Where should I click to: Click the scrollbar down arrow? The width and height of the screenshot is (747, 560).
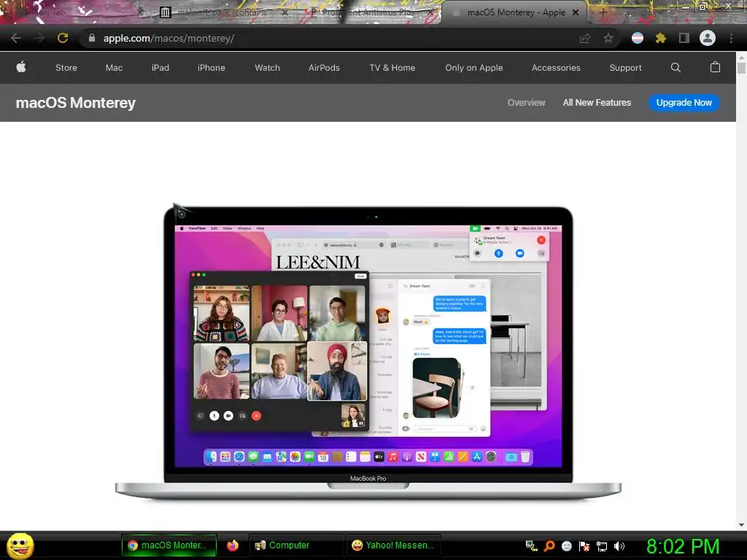click(x=741, y=525)
